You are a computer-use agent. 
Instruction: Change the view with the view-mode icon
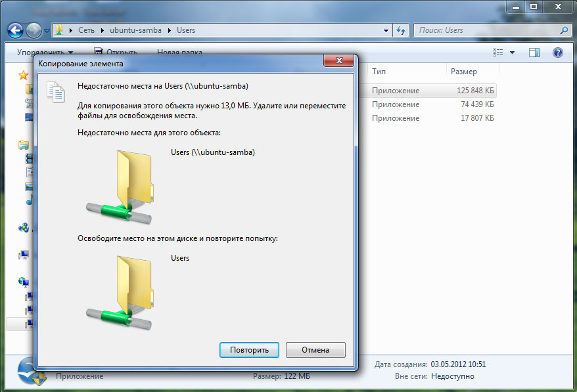(x=498, y=53)
